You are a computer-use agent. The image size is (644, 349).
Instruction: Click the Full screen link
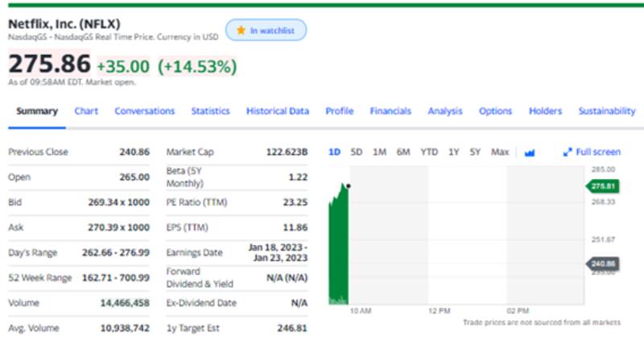(598, 152)
